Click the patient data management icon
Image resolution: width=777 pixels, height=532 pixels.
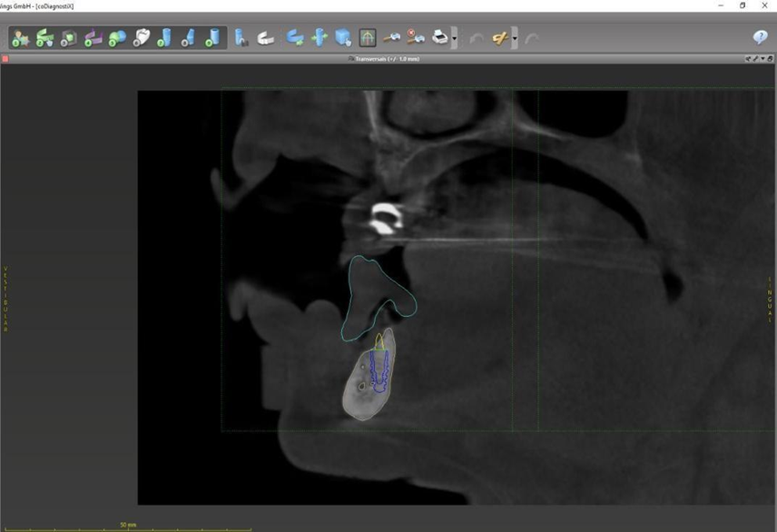[20, 38]
